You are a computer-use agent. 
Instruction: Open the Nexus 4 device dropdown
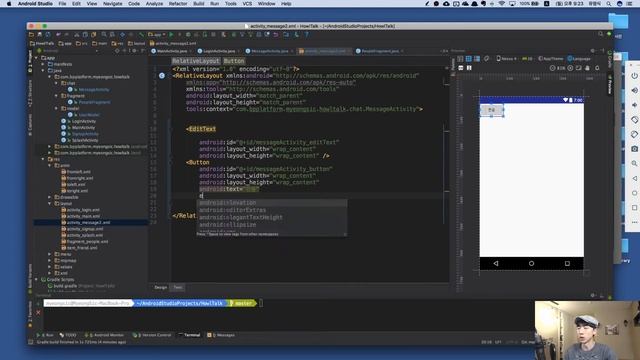[x=507, y=59]
